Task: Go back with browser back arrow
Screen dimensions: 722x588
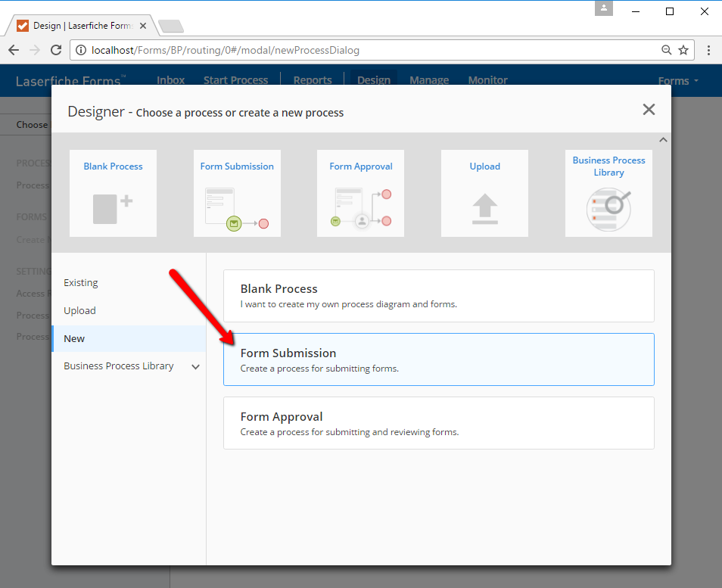Action: 14,50
